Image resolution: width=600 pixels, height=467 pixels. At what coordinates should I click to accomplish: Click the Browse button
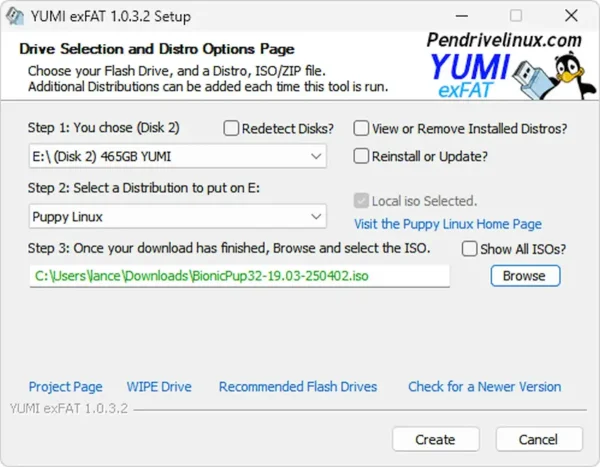(x=525, y=276)
